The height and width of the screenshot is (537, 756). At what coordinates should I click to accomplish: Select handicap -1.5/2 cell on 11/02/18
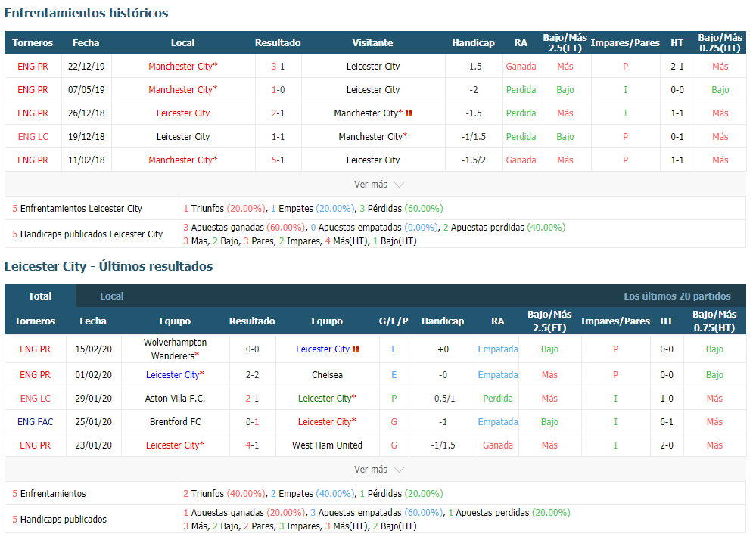click(x=473, y=160)
